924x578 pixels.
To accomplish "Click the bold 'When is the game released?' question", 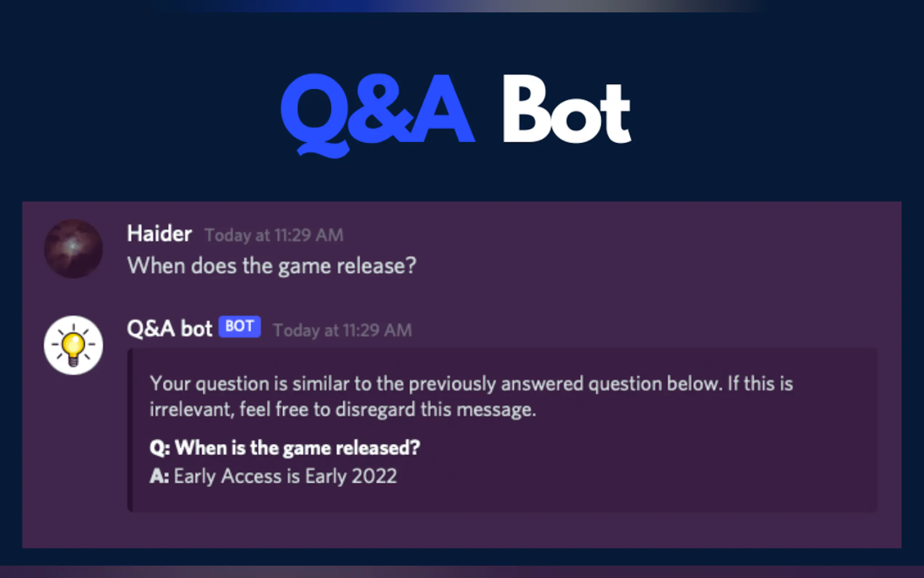I will click(x=297, y=448).
